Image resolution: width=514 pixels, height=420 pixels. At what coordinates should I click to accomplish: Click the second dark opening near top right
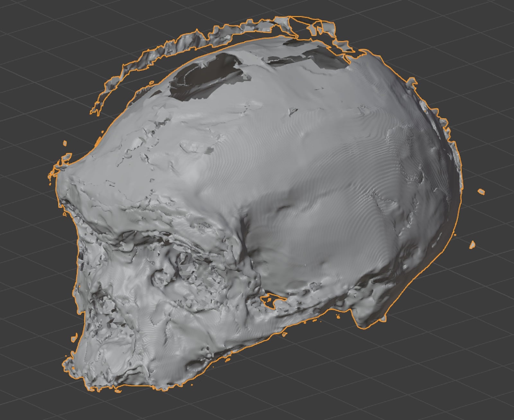308,59
